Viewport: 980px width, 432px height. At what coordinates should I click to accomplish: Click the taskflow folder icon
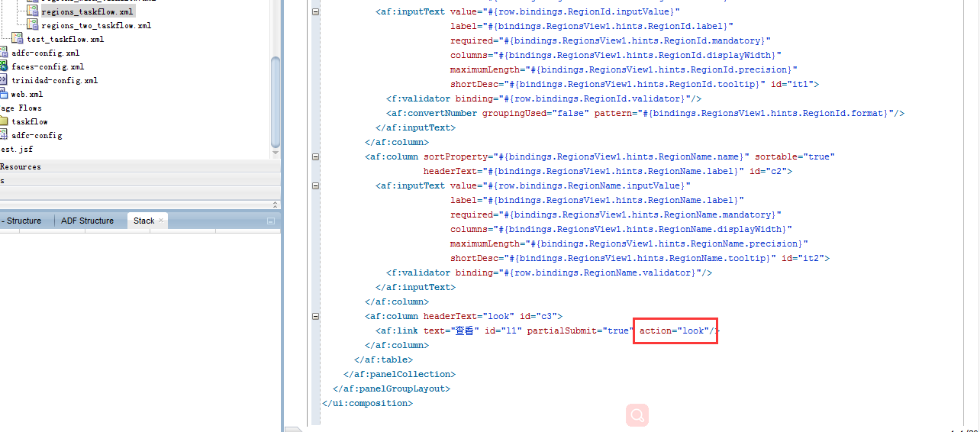4,121
